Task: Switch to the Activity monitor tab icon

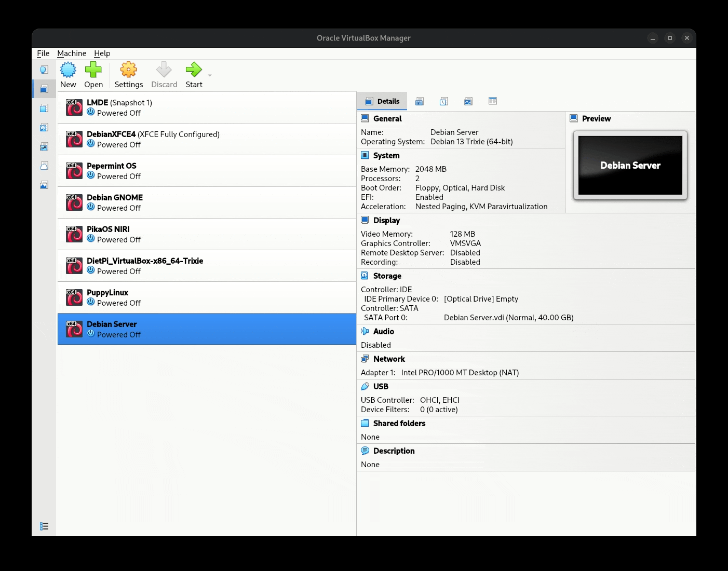Action: (468, 101)
